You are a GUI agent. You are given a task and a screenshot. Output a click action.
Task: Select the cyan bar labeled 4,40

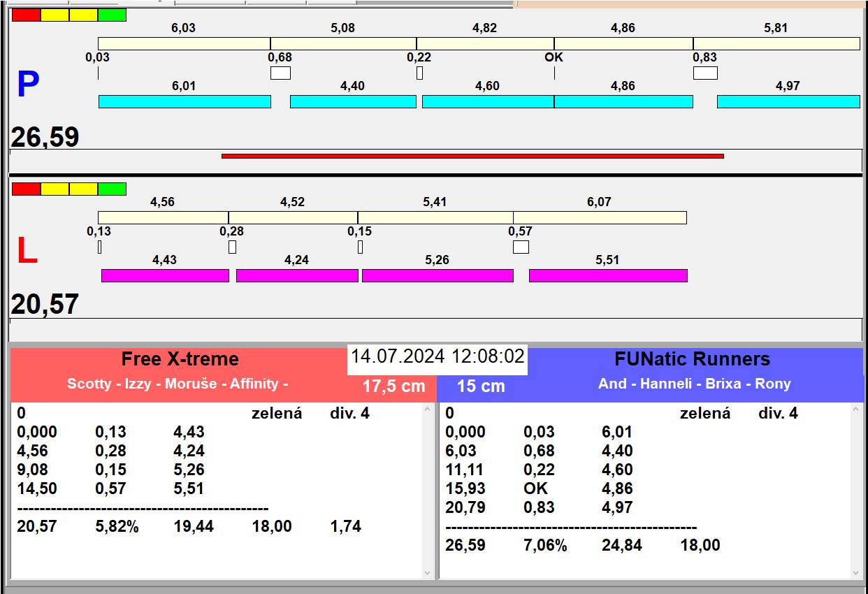click(353, 101)
